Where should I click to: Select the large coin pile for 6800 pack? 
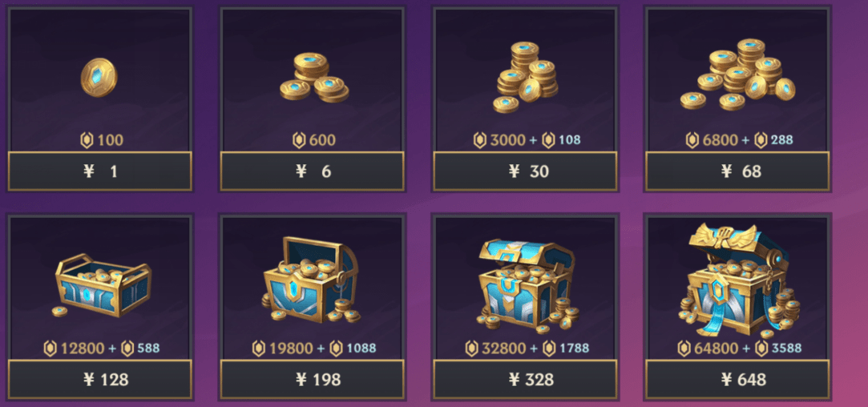[x=738, y=74]
